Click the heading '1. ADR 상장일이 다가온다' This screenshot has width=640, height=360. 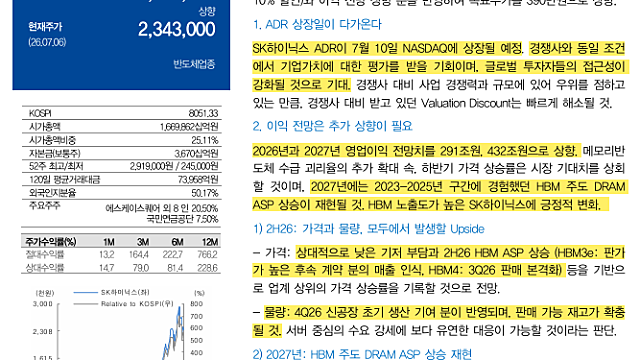[317, 24]
